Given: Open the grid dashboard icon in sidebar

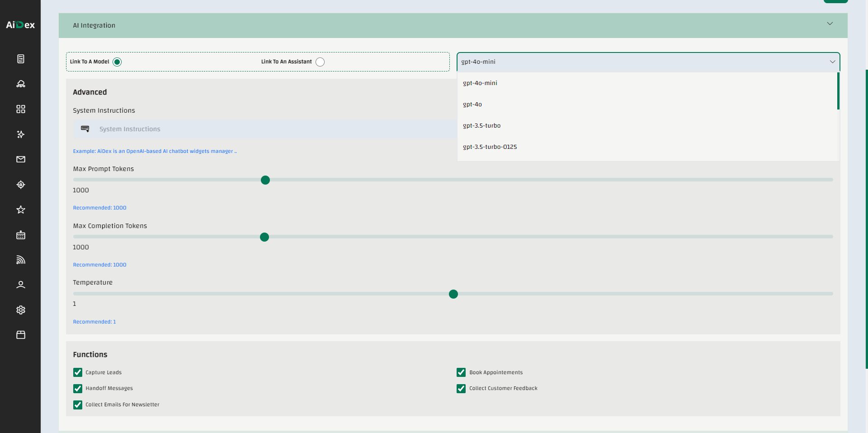Looking at the screenshot, I should pyautogui.click(x=21, y=109).
